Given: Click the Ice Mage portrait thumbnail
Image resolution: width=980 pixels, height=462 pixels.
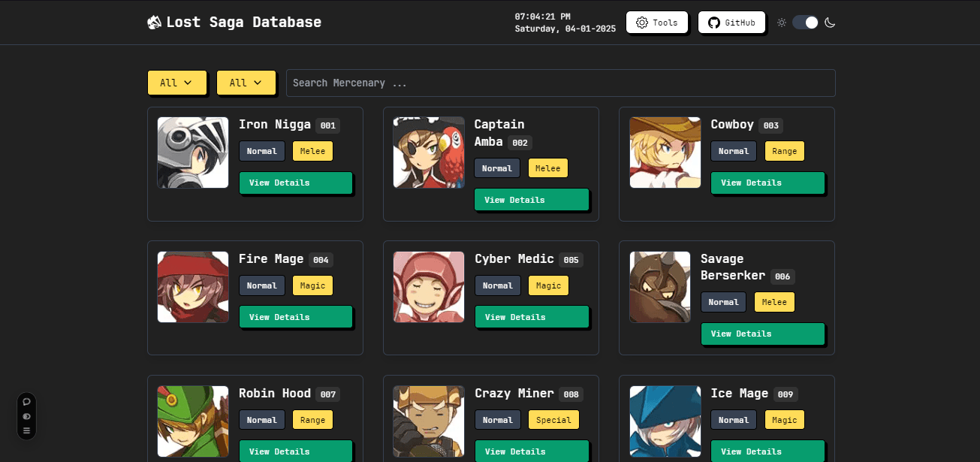Looking at the screenshot, I should pos(665,421).
